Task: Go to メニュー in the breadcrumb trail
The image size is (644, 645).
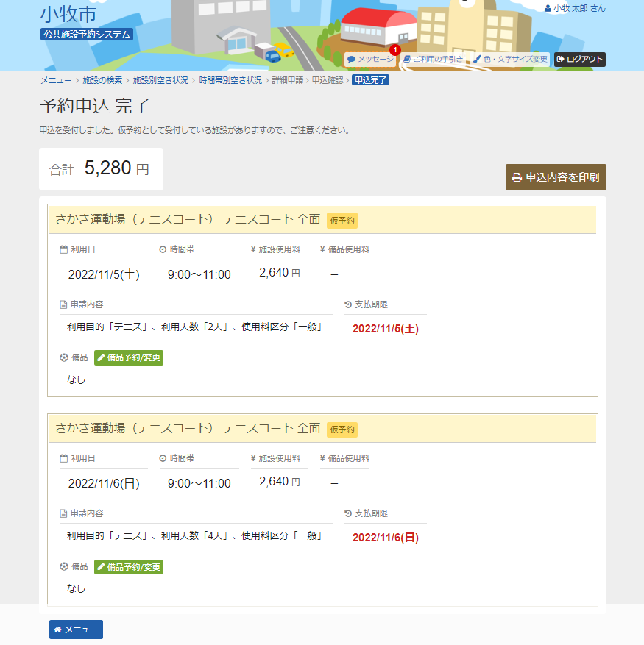Action: [x=56, y=80]
